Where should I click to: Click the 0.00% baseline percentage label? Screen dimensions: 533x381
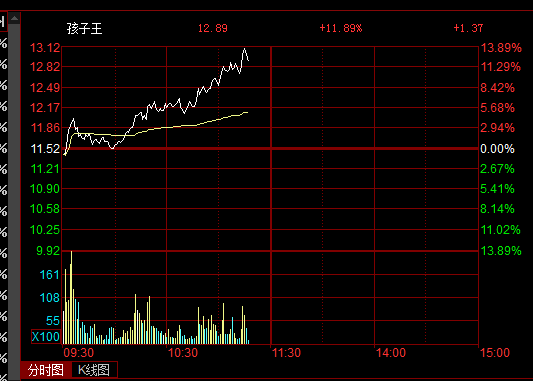click(497, 149)
